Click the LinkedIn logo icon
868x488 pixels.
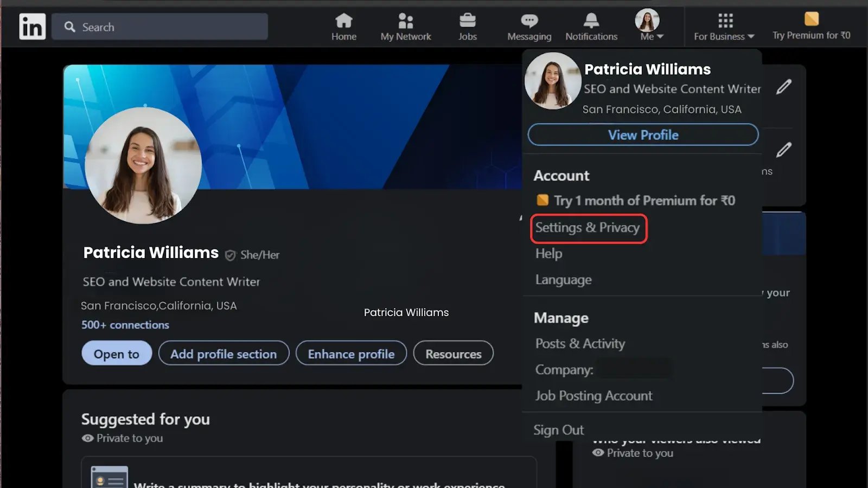click(x=32, y=27)
